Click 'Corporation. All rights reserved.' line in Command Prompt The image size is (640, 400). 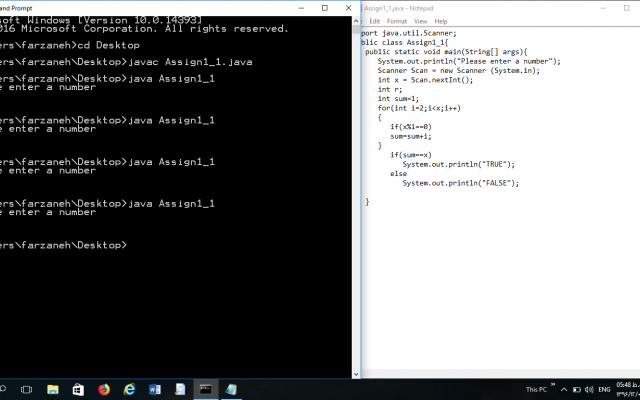(186, 29)
